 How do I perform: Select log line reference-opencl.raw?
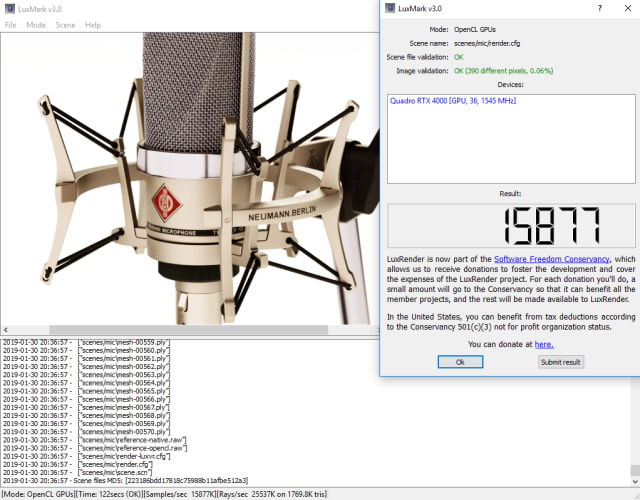tap(95, 448)
